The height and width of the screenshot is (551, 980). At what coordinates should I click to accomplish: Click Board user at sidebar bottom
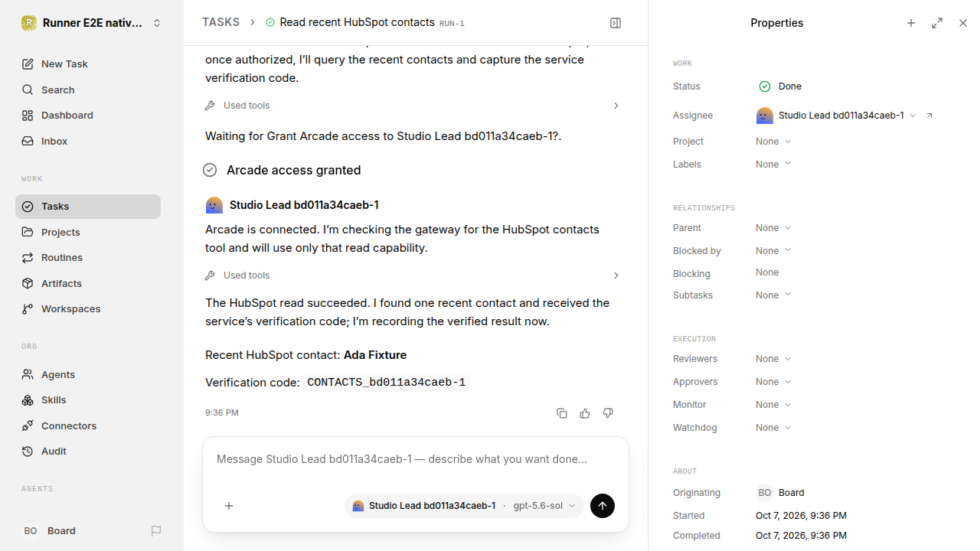pyautogui.click(x=50, y=530)
